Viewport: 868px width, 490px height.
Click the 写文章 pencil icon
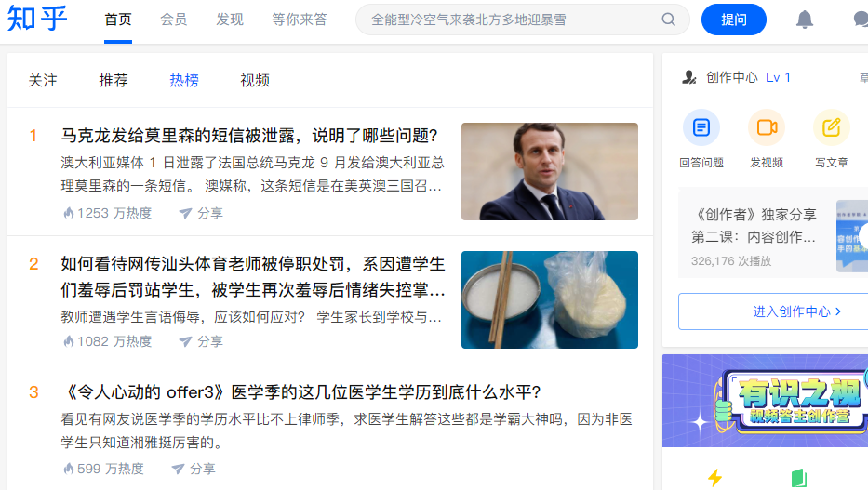[x=832, y=127]
